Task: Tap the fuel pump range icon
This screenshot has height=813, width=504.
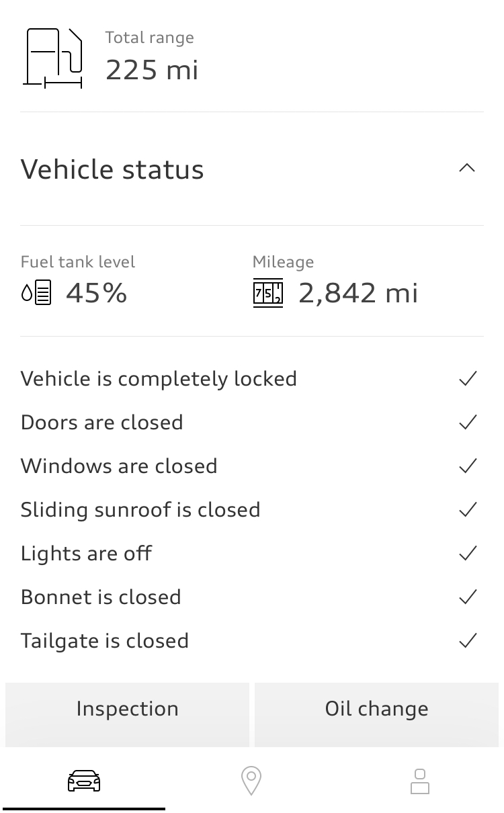Action: pyautogui.click(x=53, y=58)
